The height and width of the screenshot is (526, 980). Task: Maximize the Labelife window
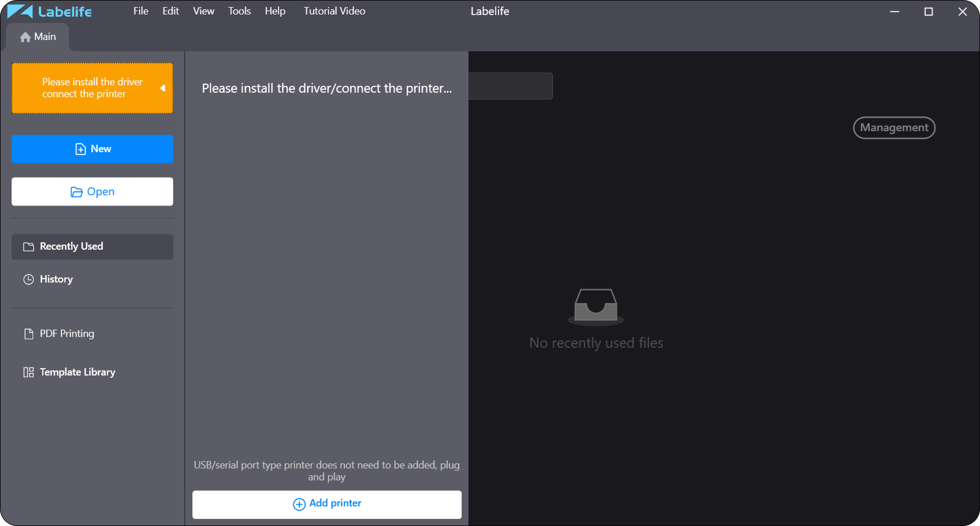(929, 11)
